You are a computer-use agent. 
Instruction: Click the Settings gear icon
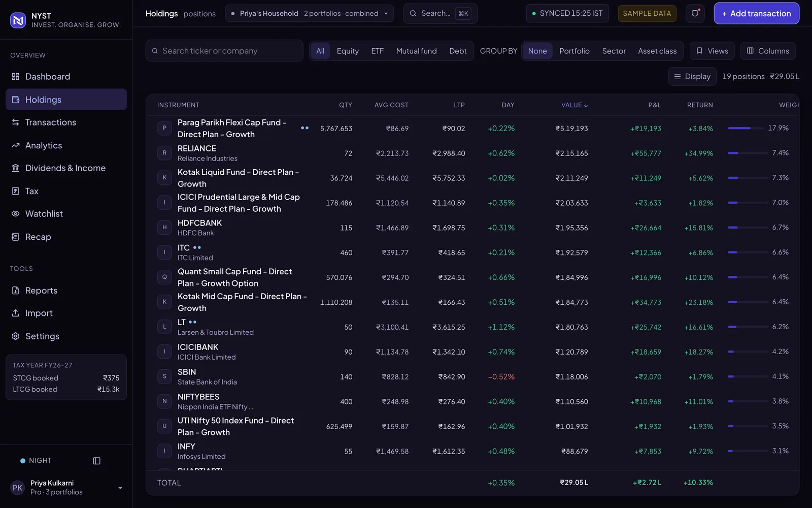[16, 336]
